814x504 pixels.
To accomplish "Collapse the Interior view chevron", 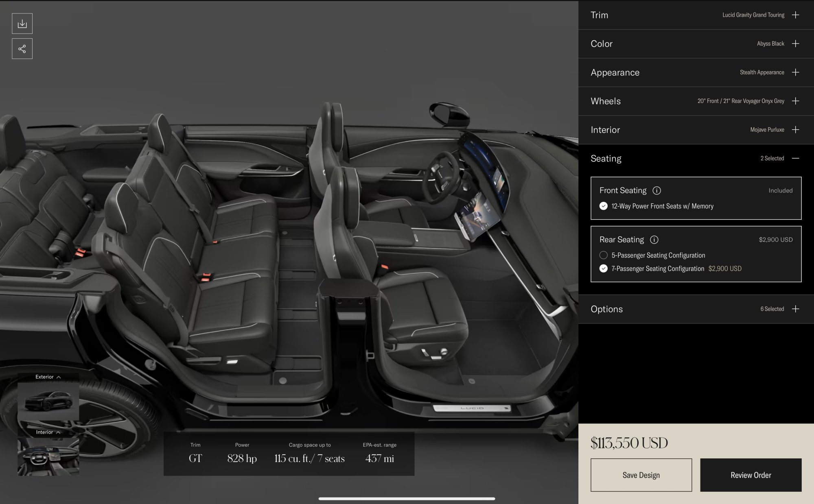I will pos(58,432).
